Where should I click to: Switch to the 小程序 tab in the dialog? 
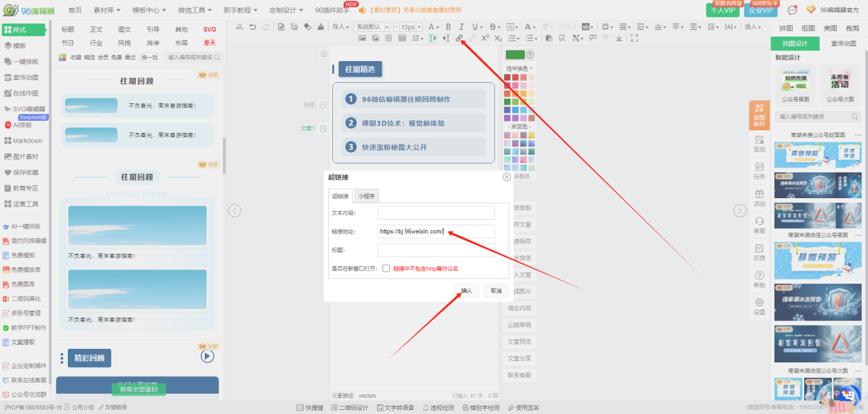tap(368, 196)
